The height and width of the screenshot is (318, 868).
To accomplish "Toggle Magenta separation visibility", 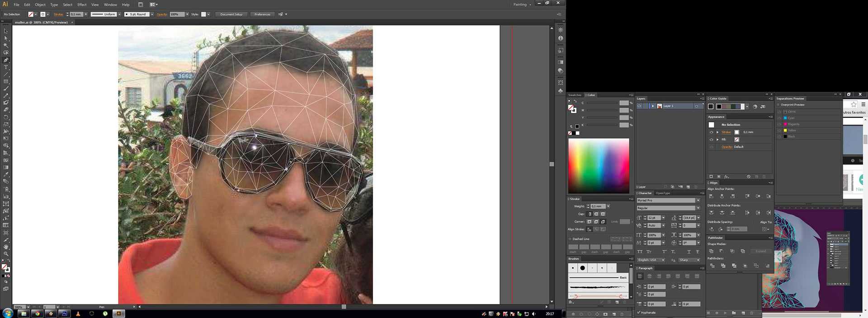I will coord(779,124).
